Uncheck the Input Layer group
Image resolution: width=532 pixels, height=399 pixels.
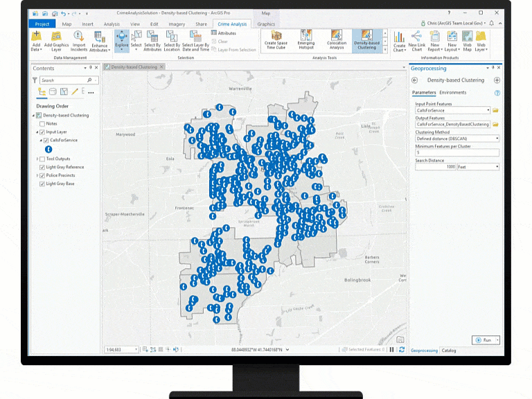point(42,132)
